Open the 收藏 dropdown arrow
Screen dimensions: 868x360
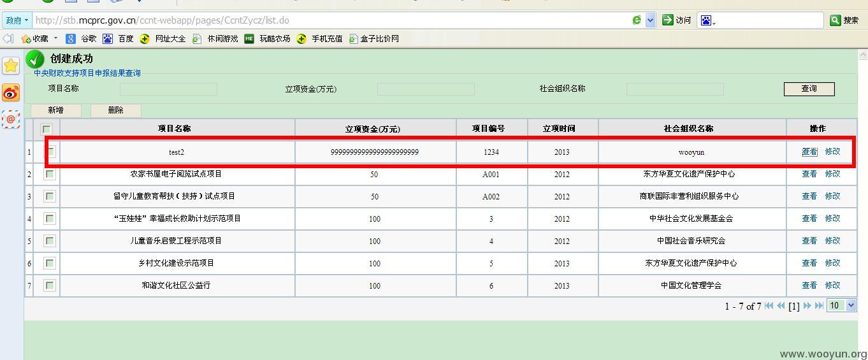[55, 39]
